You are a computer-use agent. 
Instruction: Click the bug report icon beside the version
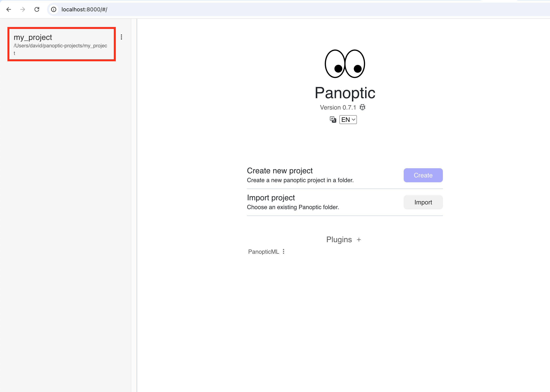pos(362,107)
